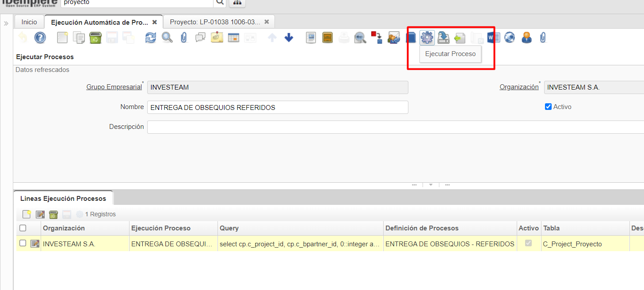The height and width of the screenshot is (290, 644).
Task: Click the Organización field label link
Action: click(x=519, y=87)
